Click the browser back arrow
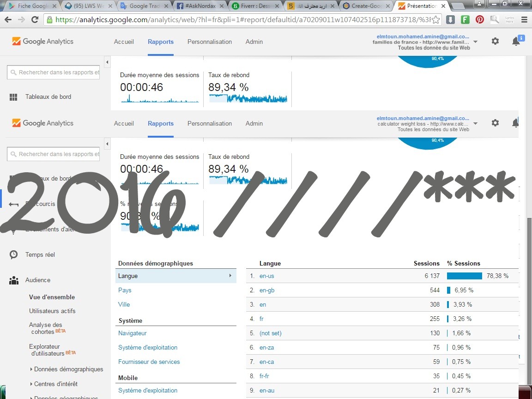 click(x=8, y=20)
